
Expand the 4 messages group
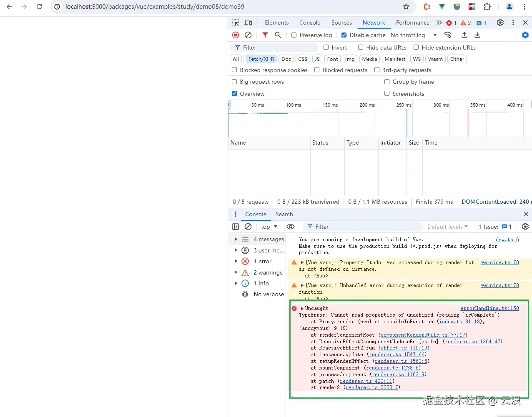pyautogui.click(x=236, y=239)
